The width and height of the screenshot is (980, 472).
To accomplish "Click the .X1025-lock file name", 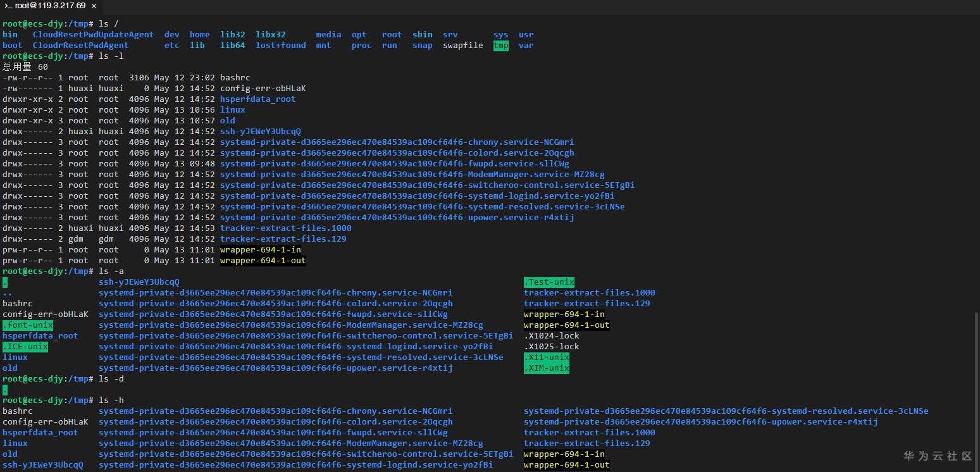I will 551,347.
